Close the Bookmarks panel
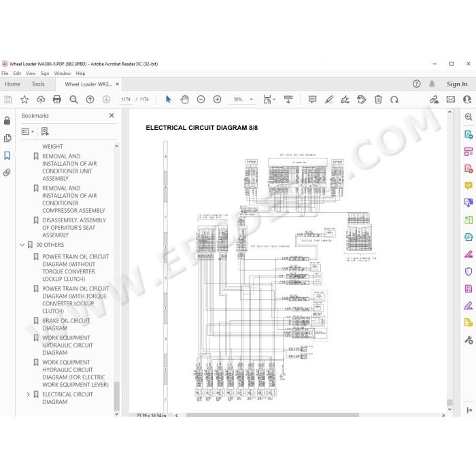 (x=112, y=116)
